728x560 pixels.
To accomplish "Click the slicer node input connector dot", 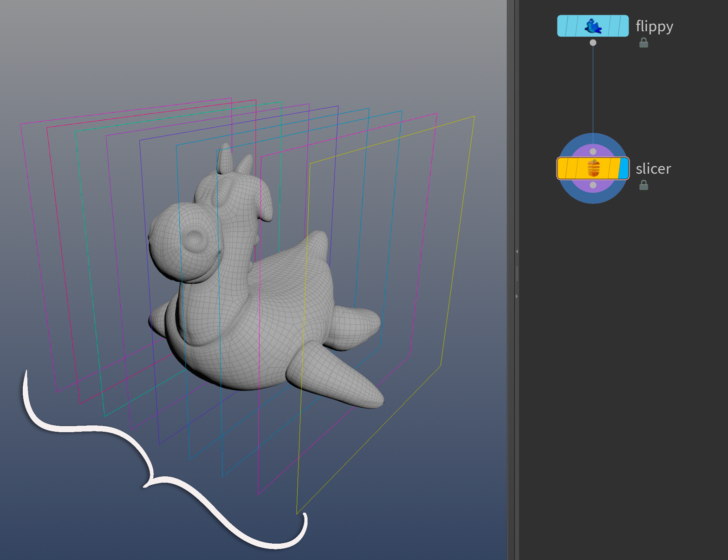I will [593, 151].
